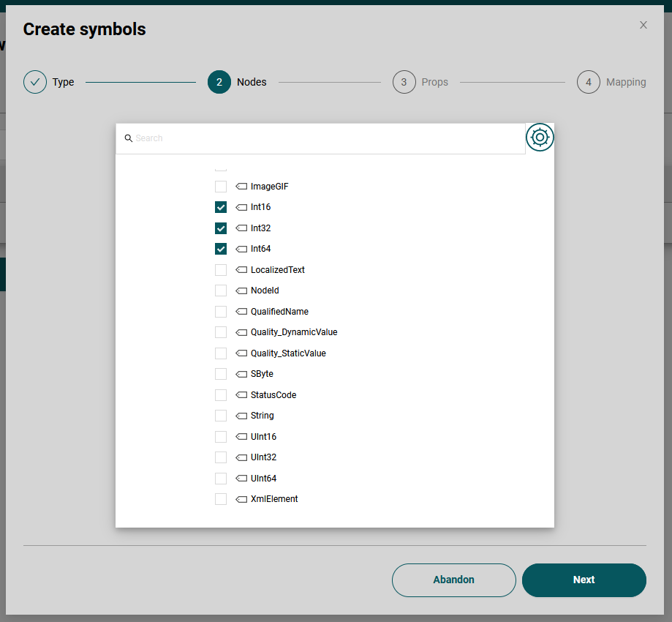Image resolution: width=672 pixels, height=622 pixels.
Task: Click the settings gear icon beside search
Action: 540,138
